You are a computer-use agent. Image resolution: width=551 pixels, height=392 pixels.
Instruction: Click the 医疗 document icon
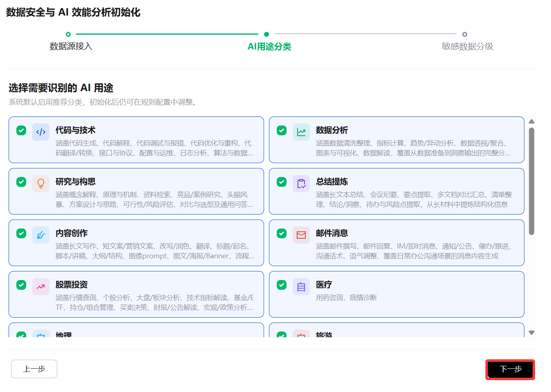coord(301,287)
